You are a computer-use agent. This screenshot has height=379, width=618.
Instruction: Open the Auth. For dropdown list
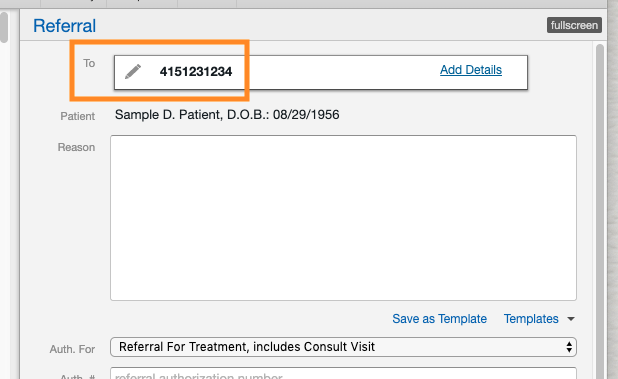pos(343,347)
